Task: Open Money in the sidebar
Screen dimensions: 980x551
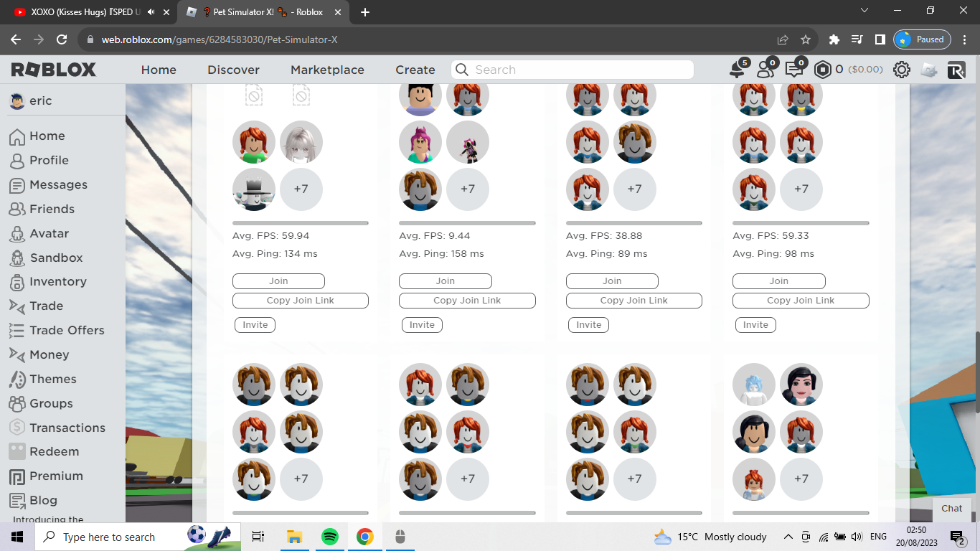Action: (x=49, y=354)
